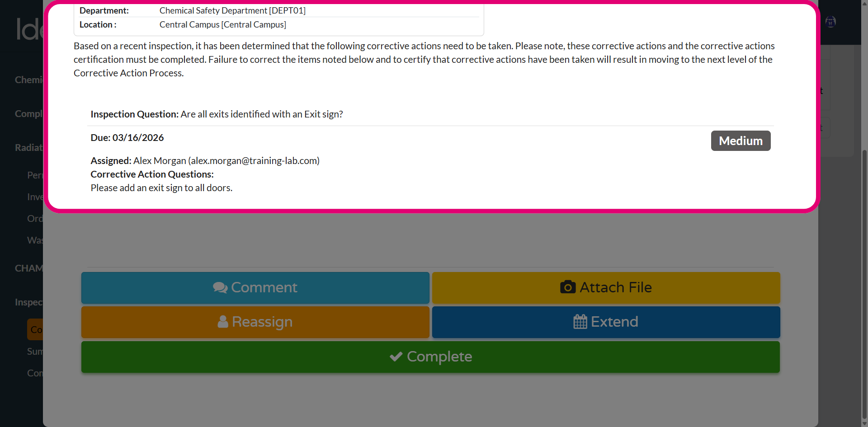This screenshot has height=427, width=868.
Task: Click the person icon on Reassign
Action: point(222,322)
